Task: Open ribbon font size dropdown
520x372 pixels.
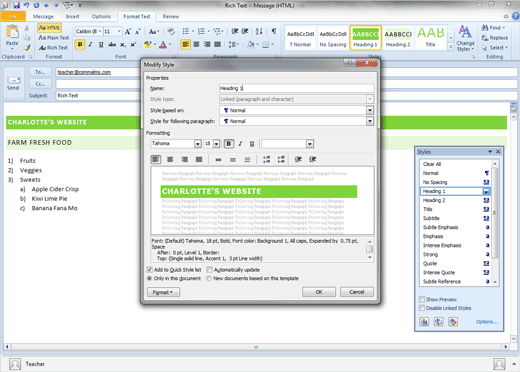Action: coord(119,31)
